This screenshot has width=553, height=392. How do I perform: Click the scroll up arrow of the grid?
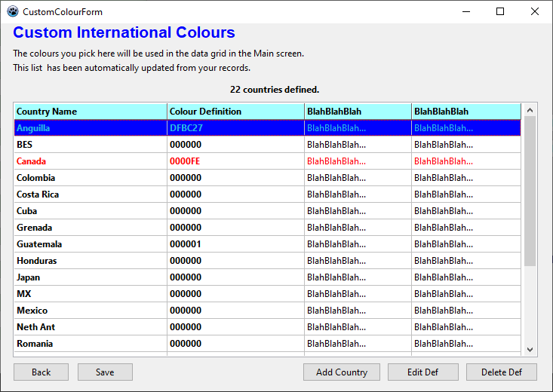point(530,109)
